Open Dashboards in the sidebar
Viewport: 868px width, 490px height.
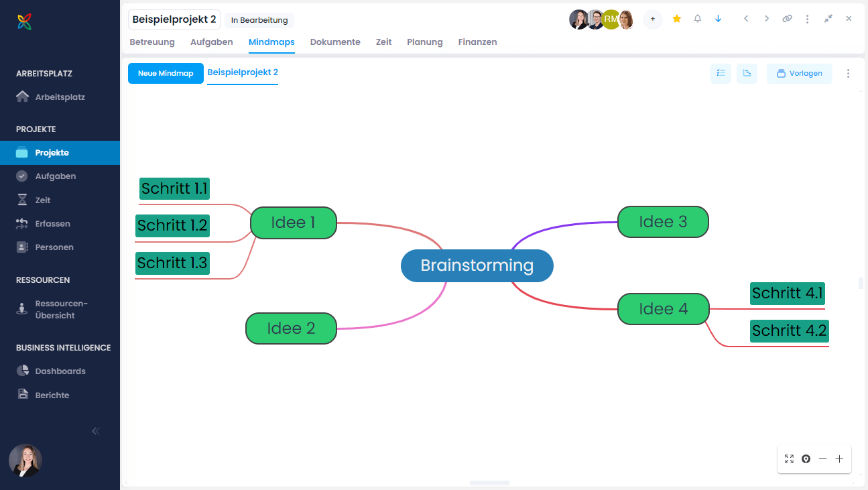tap(60, 371)
